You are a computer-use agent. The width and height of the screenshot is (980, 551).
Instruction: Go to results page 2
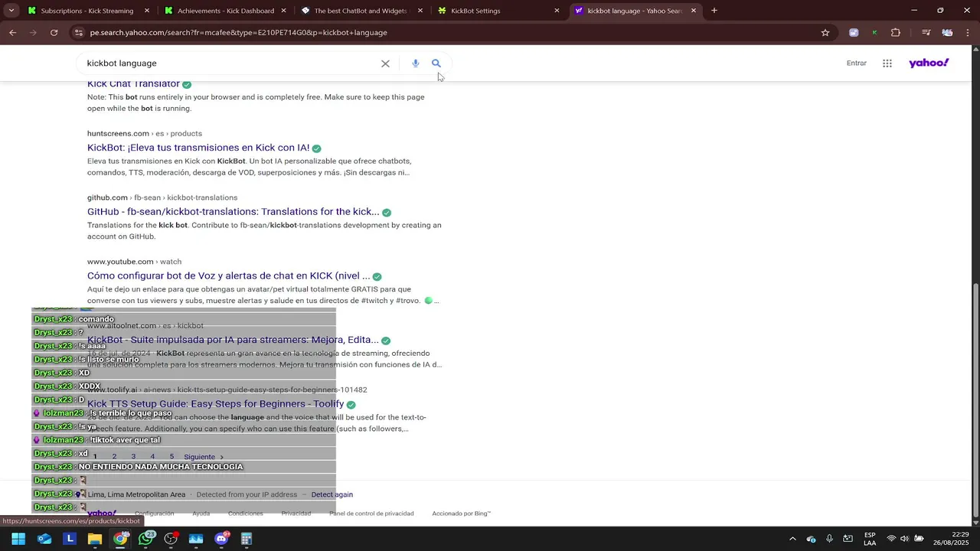point(114,457)
